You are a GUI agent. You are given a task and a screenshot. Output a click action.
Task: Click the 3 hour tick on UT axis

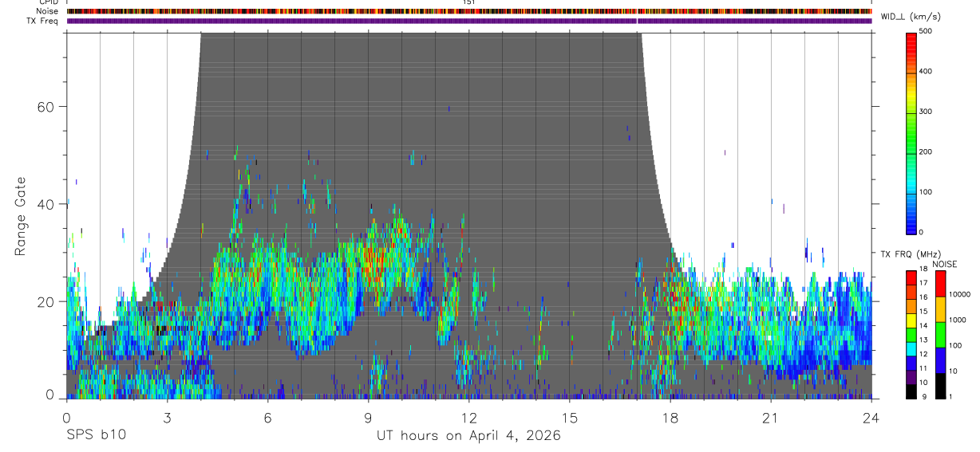(167, 418)
